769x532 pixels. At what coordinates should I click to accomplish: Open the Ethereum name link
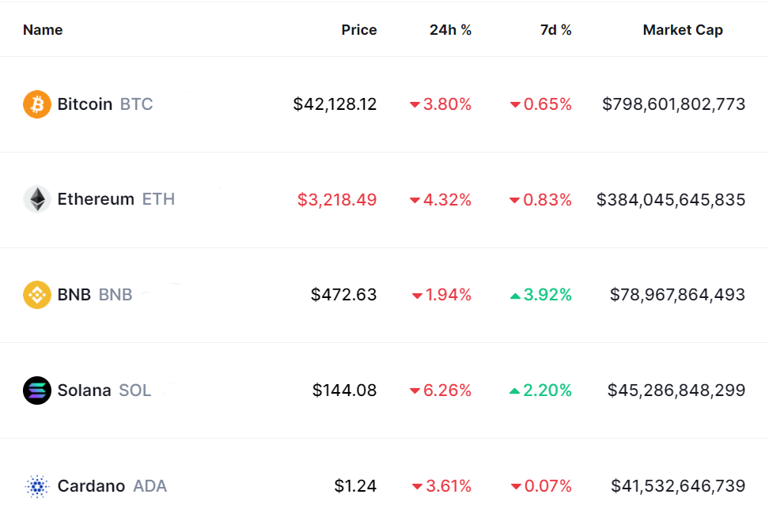coord(96,199)
